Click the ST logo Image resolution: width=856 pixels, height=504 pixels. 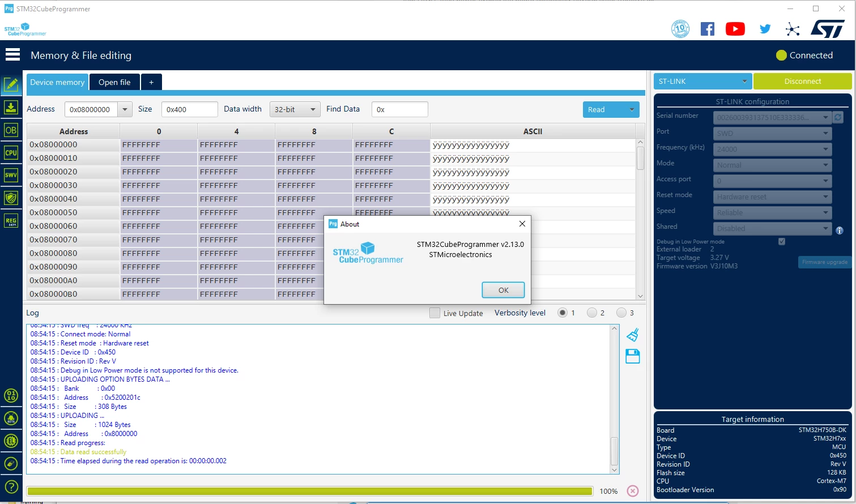coord(828,29)
